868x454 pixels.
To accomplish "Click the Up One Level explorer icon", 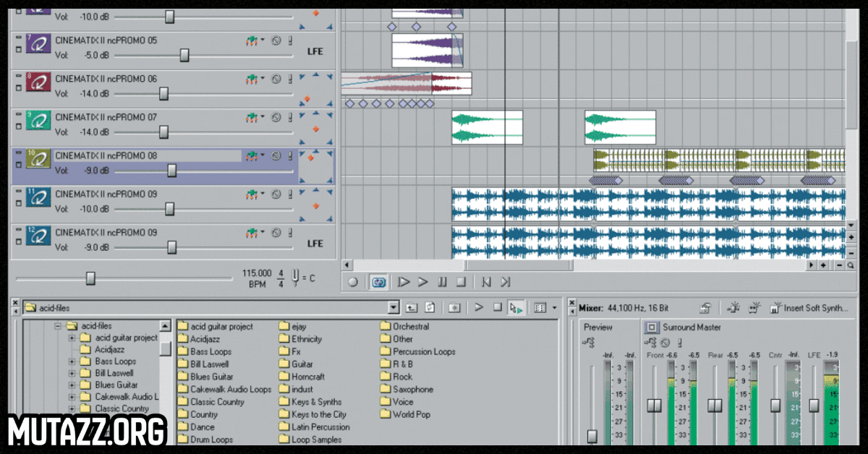I will pyautogui.click(x=412, y=308).
